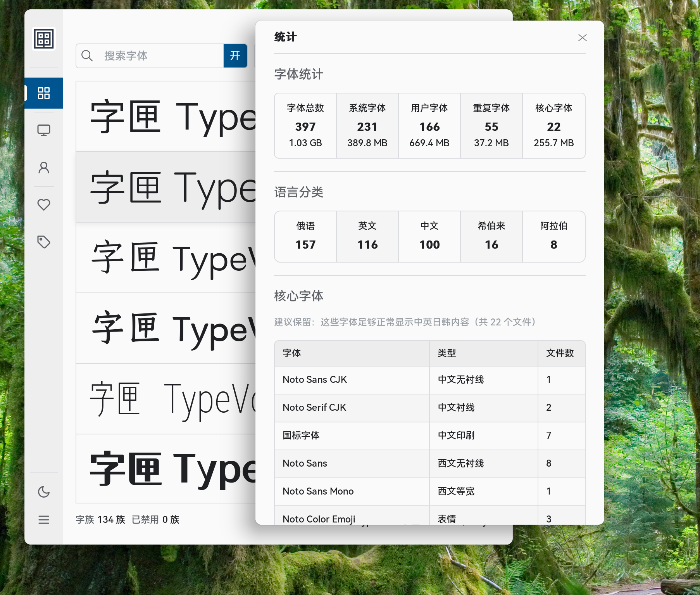Open user fonts via the person icon
Screen dimensions: 700x595
click(45, 167)
